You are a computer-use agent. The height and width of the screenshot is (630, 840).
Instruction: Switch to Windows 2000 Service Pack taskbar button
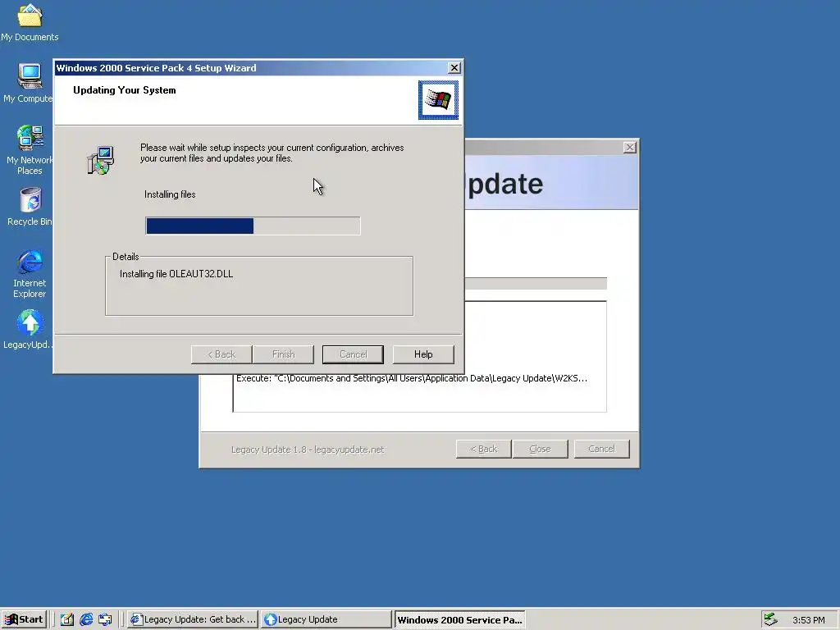[x=459, y=619]
